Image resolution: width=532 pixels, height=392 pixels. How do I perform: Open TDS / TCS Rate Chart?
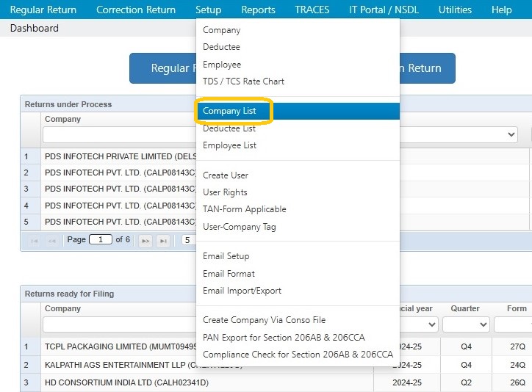[x=243, y=81]
